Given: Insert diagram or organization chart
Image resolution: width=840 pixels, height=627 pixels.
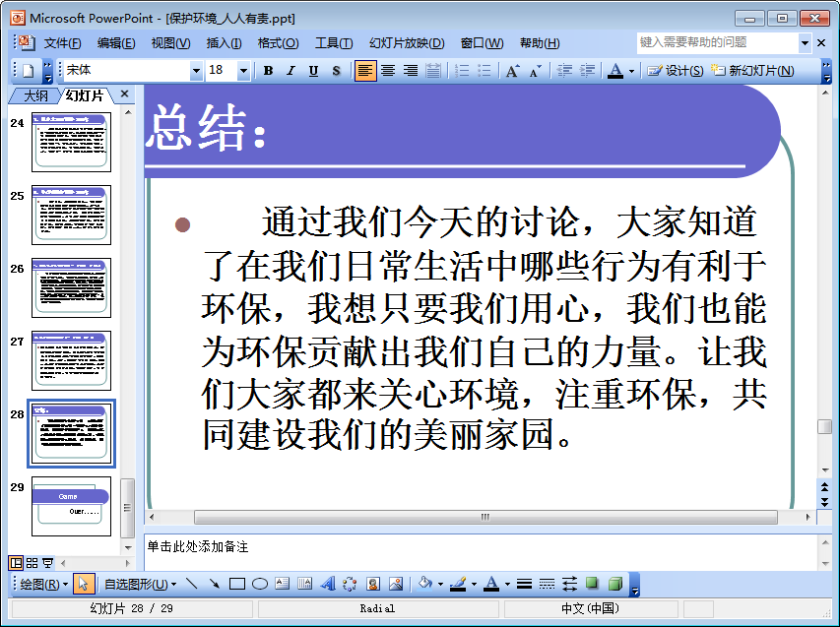Looking at the screenshot, I should pos(350,584).
